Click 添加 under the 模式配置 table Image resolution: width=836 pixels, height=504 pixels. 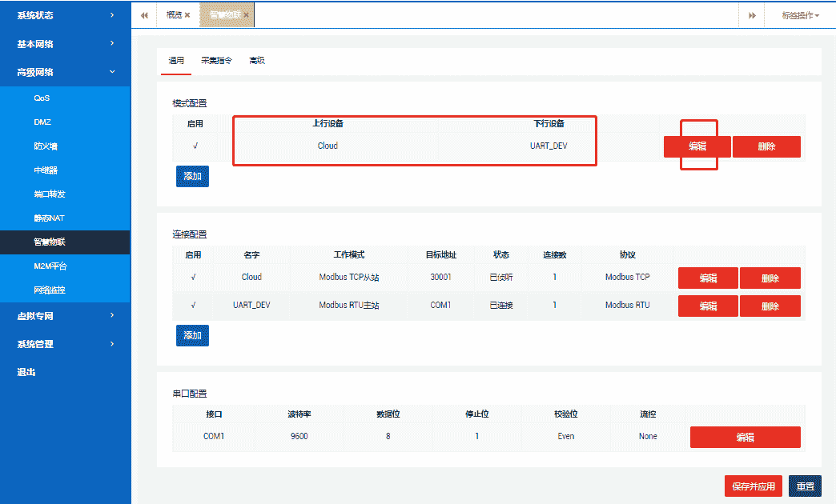point(191,175)
